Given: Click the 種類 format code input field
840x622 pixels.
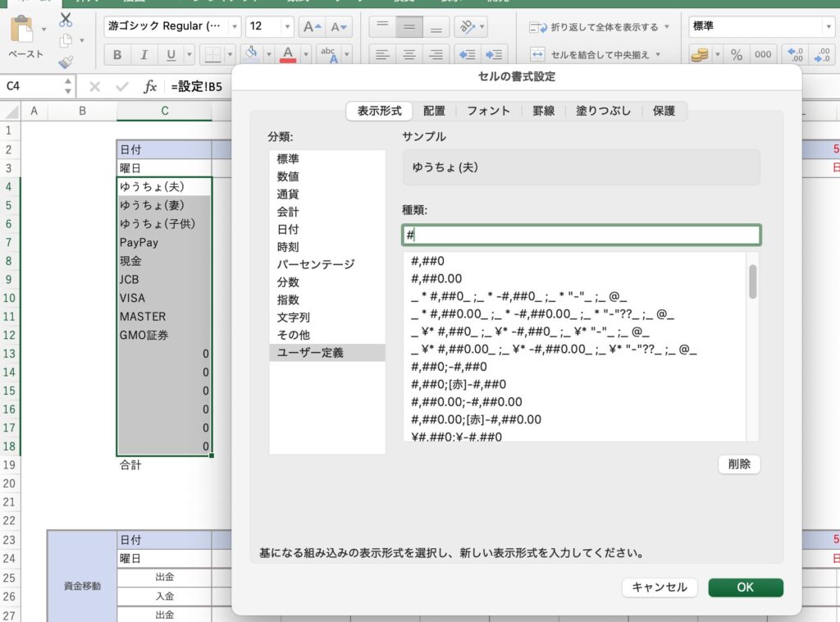Looking at the screenshot, I should pyautogui.click(x=582, y=235).
